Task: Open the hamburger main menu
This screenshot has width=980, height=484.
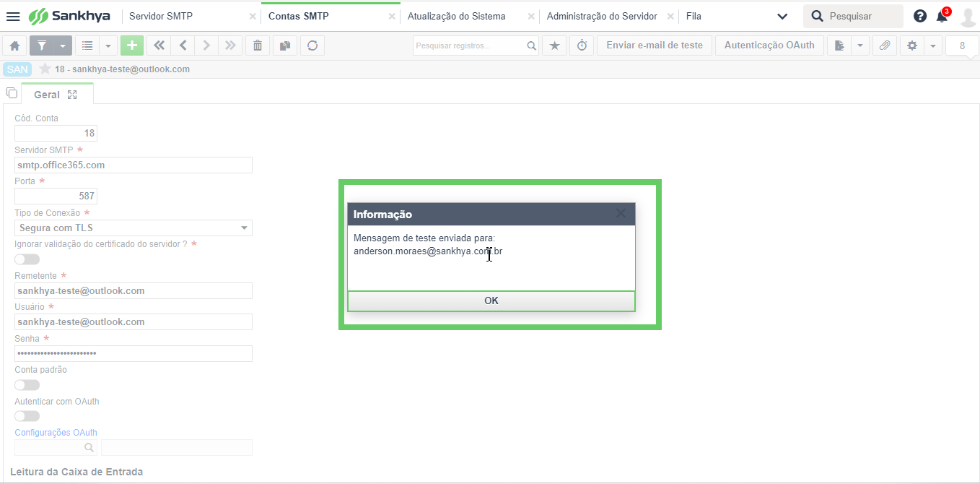Action: [x=13, y=16]
